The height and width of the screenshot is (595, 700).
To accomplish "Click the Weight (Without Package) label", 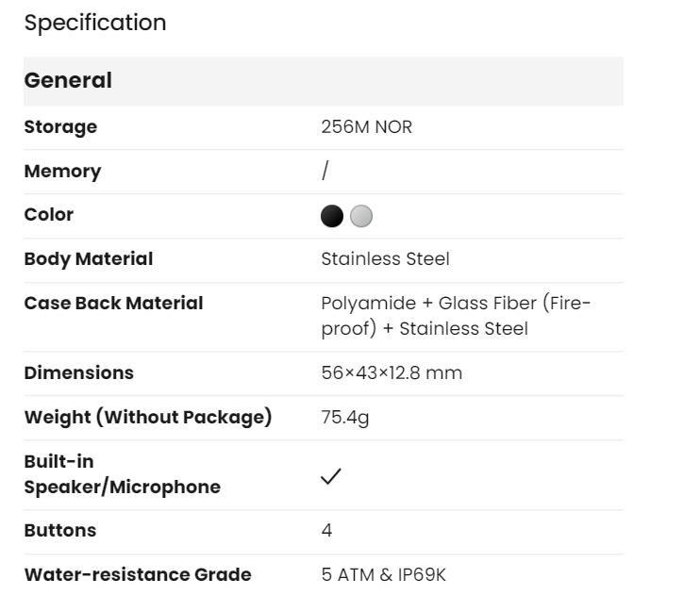I will pyautogui.click(x=148, y=418).
